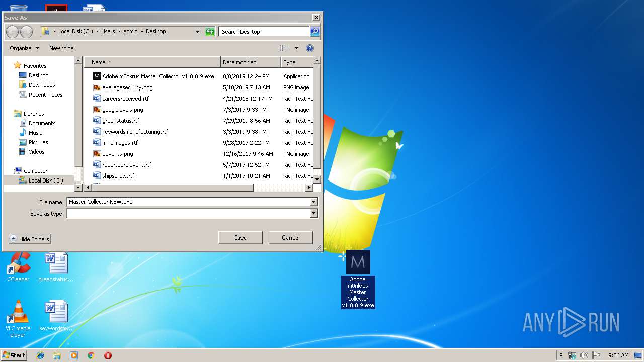This screenshot has width=644, height=362.
Task: Select careersreceived.rtf in the list
Action: [x=125, y=99]
